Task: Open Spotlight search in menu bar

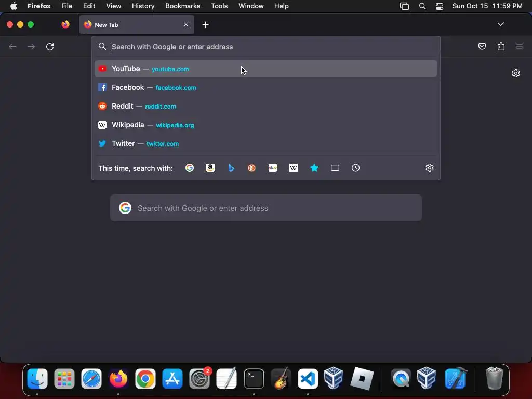Action: point(422,6)
